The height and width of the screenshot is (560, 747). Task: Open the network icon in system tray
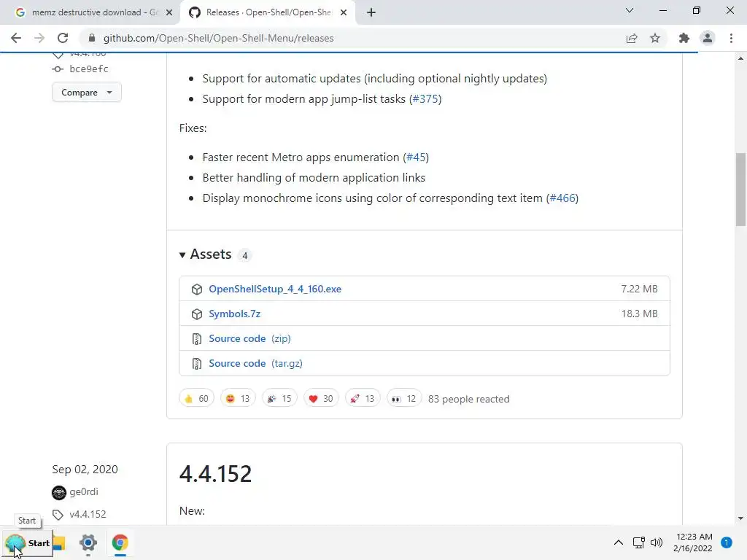click(638, 542)
